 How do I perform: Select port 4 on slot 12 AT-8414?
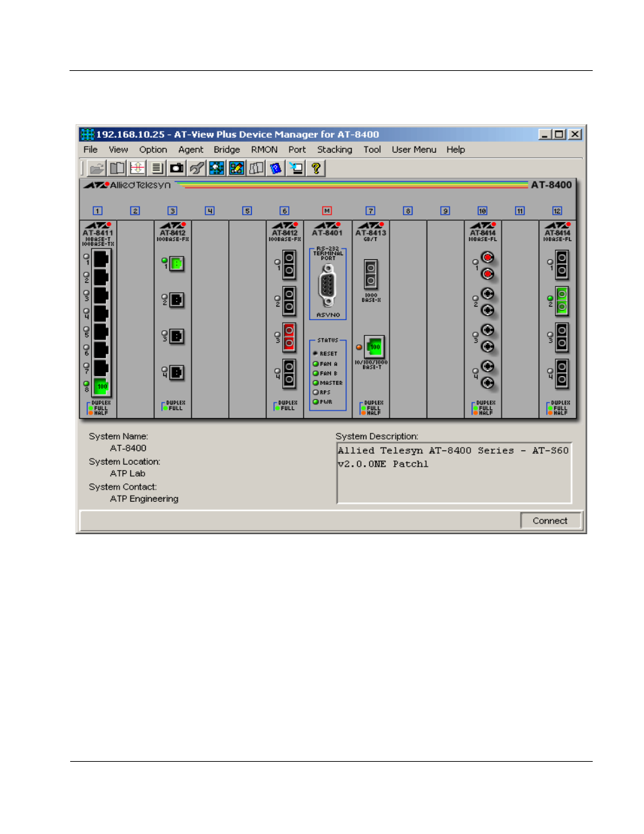pyautogui.click(x=562, y=374)
